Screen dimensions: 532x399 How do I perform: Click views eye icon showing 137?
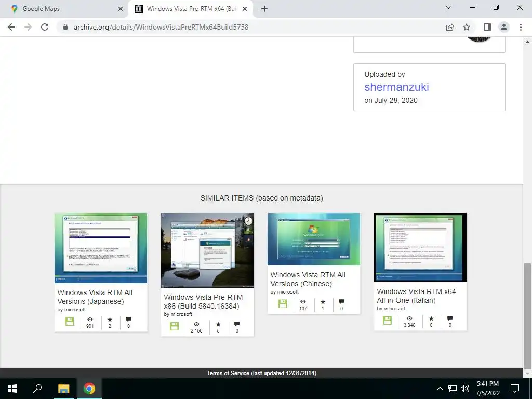(303, 302)
